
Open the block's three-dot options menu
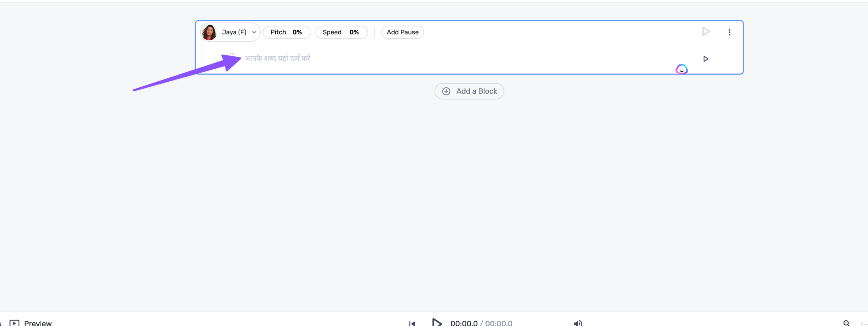click(729, 32)
